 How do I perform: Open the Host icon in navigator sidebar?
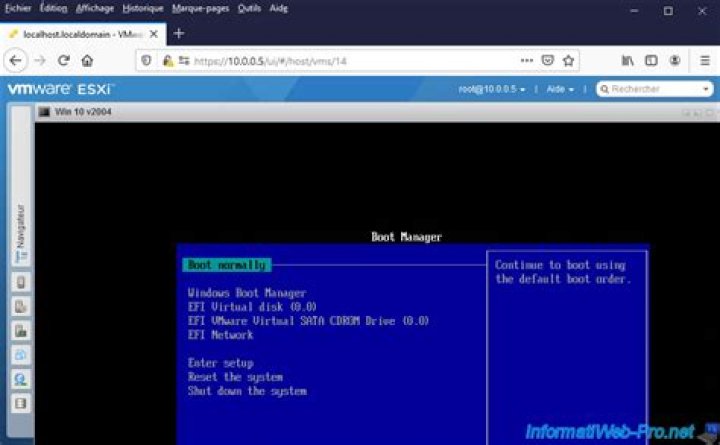[x=21, y=282]
